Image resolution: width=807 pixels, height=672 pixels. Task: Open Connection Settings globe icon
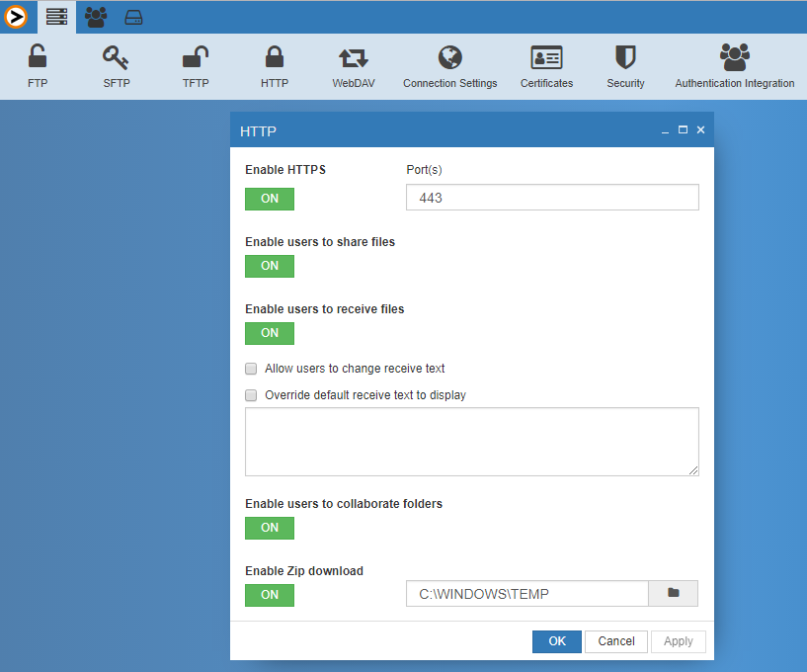pyautogui.click(x=450, y=57)
